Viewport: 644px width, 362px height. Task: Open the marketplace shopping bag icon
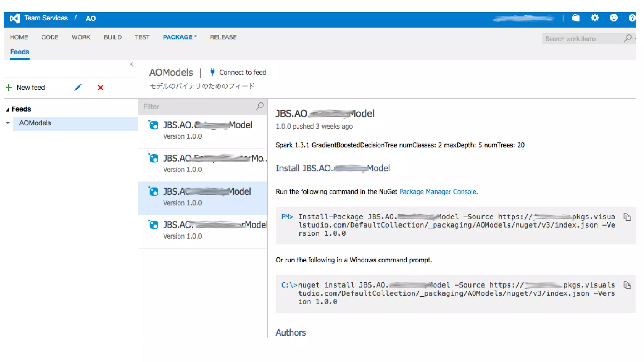tap(576, 18)
